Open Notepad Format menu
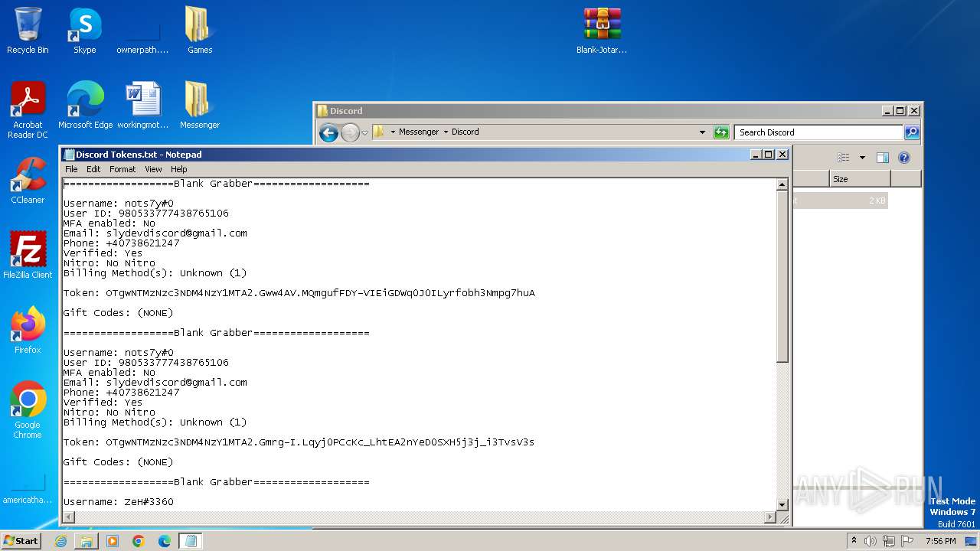 tap(122, 169)
